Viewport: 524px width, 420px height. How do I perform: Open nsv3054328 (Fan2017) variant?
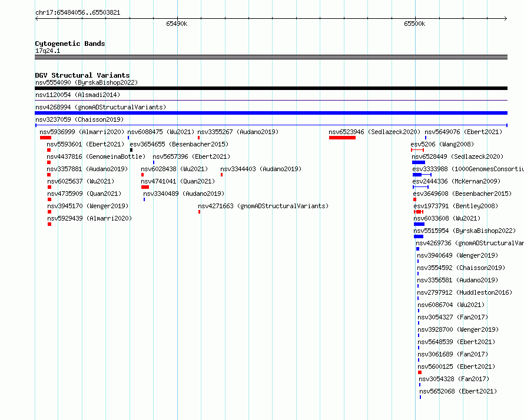pyautogui.click(x=454, y=379)
